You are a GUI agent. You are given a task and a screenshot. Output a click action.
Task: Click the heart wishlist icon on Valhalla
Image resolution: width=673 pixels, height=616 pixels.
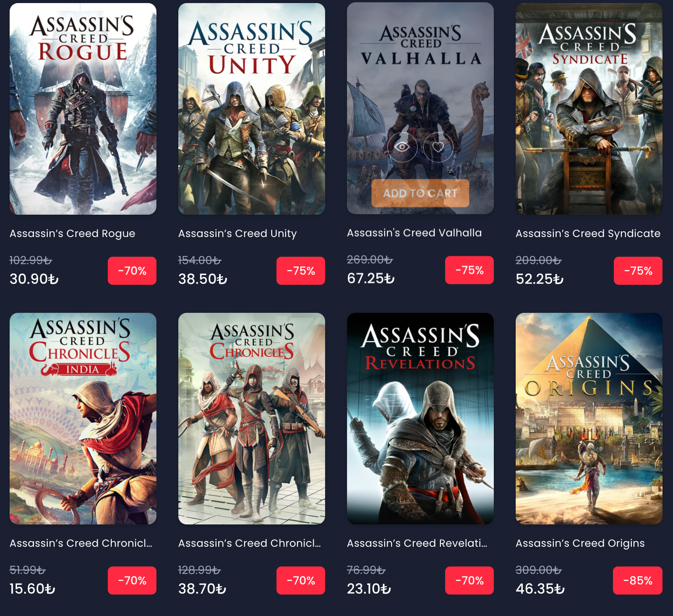point(438,146)
